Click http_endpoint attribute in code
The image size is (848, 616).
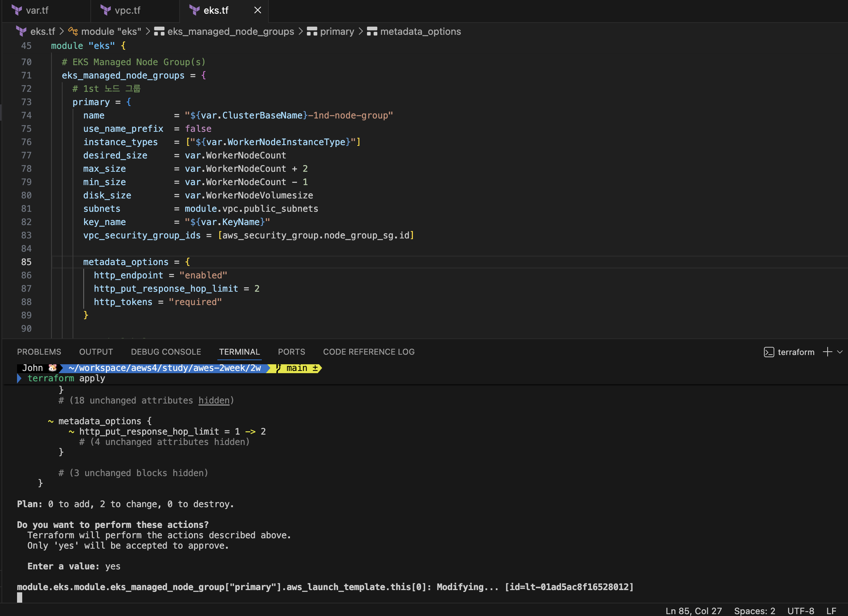click(128, 275)
